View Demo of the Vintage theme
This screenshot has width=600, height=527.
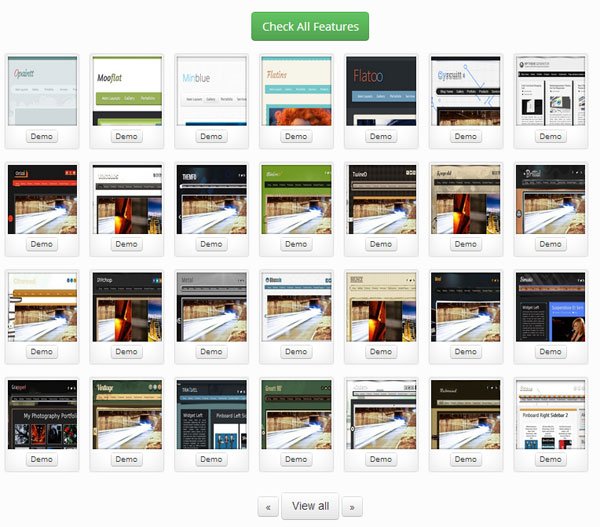[x=127, y=459]
